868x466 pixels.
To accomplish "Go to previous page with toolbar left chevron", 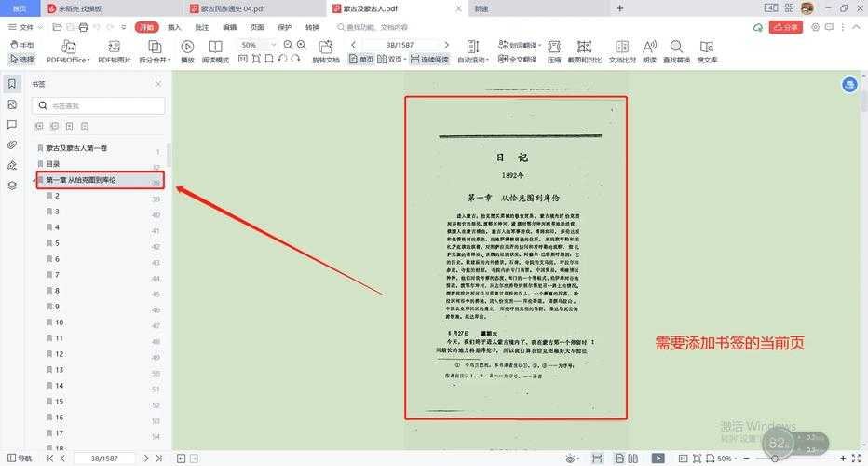I will [x=353, y=45].
